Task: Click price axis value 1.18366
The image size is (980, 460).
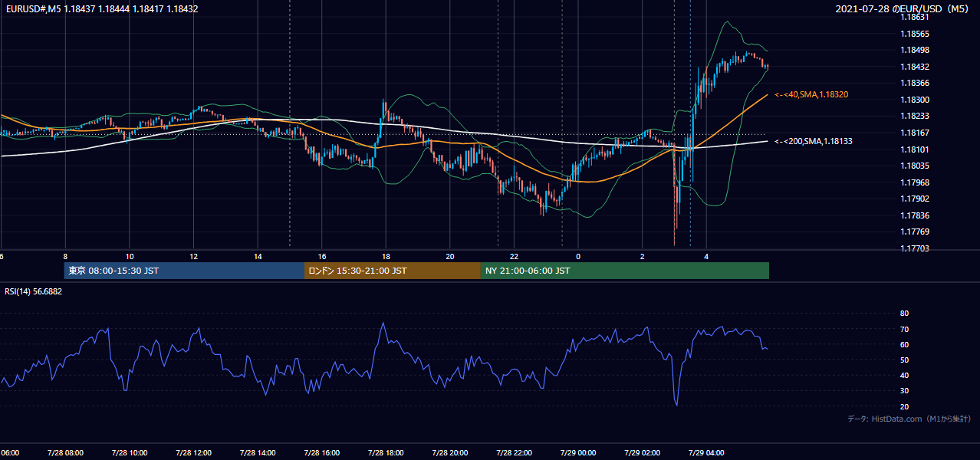Action: tap(916, 84)
